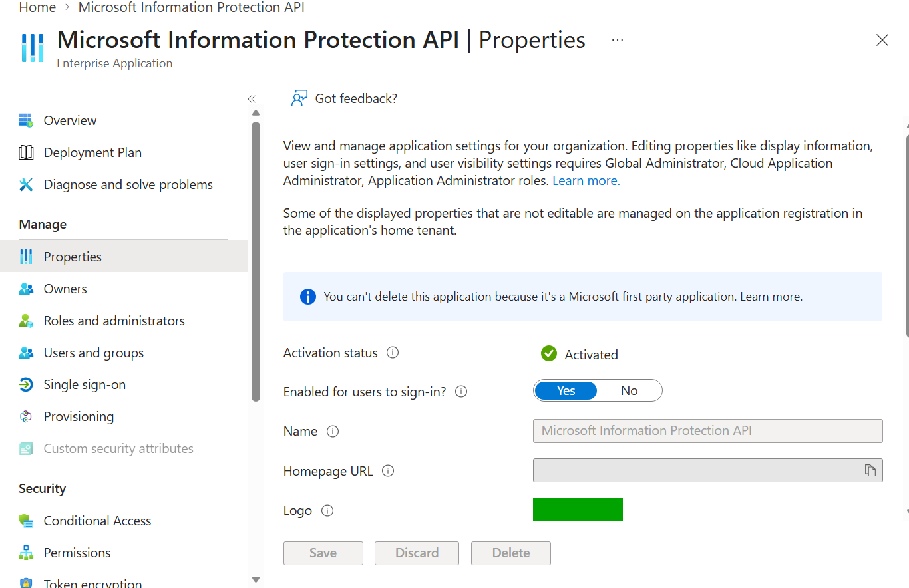Click Microsoft Information Protection API breadcrumb link
Screen dimensions: 909x588
192,7
